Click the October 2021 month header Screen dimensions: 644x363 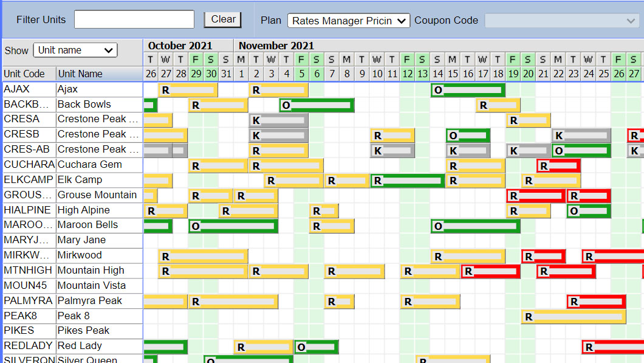tap(180, 46)
